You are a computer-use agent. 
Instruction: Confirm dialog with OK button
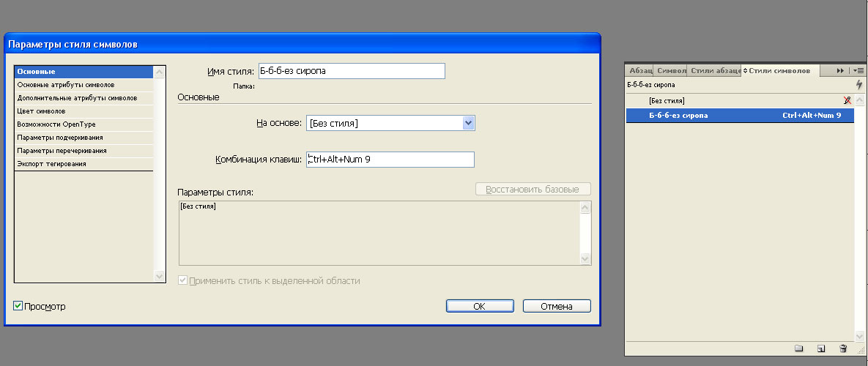(x=480, y=306)
